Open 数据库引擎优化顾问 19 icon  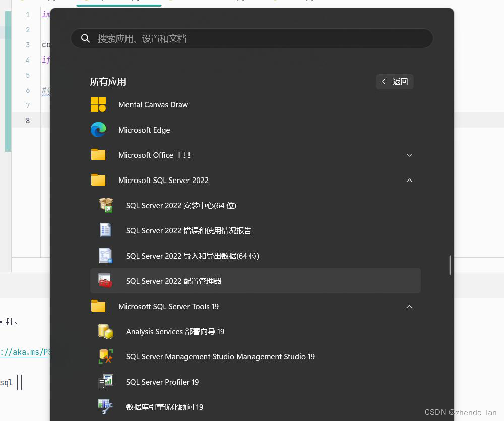click(x=105, y=407)
